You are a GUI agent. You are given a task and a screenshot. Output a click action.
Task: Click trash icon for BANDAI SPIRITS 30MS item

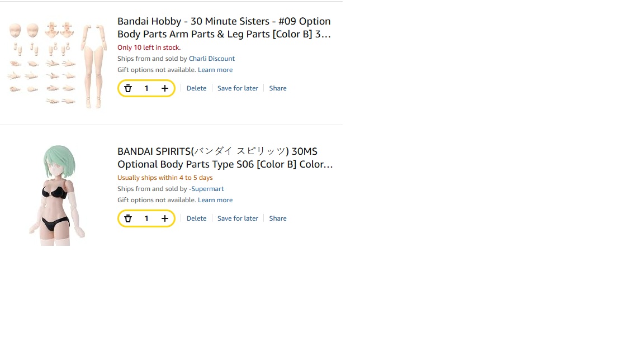(128, 218)
